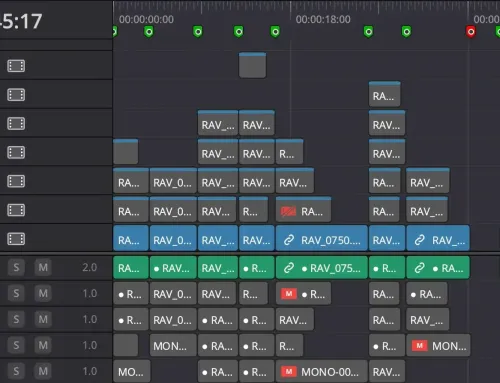Click the 00:00:00:00 timecode on the ruler
This screenshot has height=383, width=500.
[146, 19]
